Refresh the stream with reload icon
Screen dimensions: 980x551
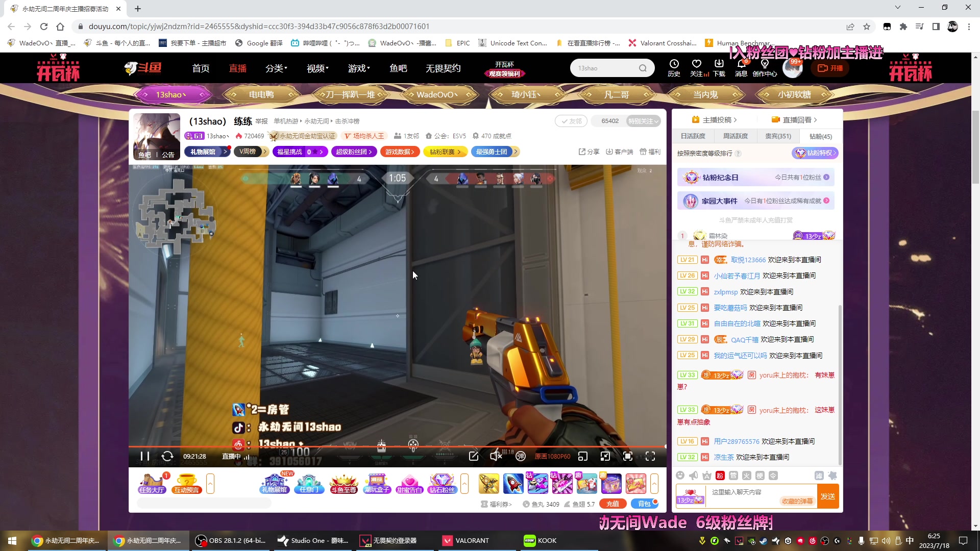167,456
